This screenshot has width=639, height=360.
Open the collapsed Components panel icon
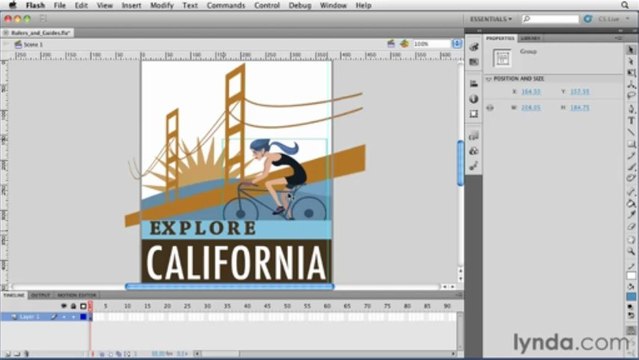pos(474,151)
